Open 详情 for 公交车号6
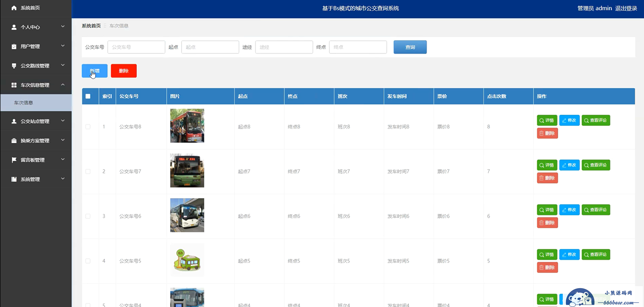 (x=547, y=210)
